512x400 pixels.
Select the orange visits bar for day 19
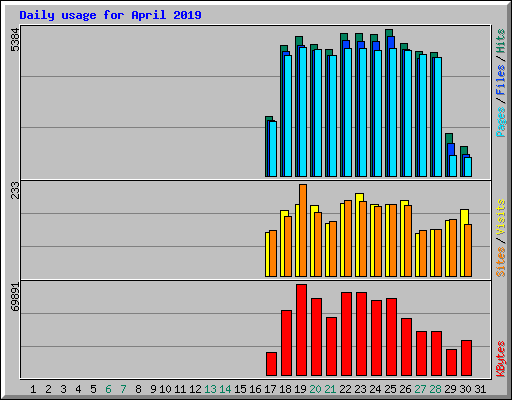(x=303, y=230)
